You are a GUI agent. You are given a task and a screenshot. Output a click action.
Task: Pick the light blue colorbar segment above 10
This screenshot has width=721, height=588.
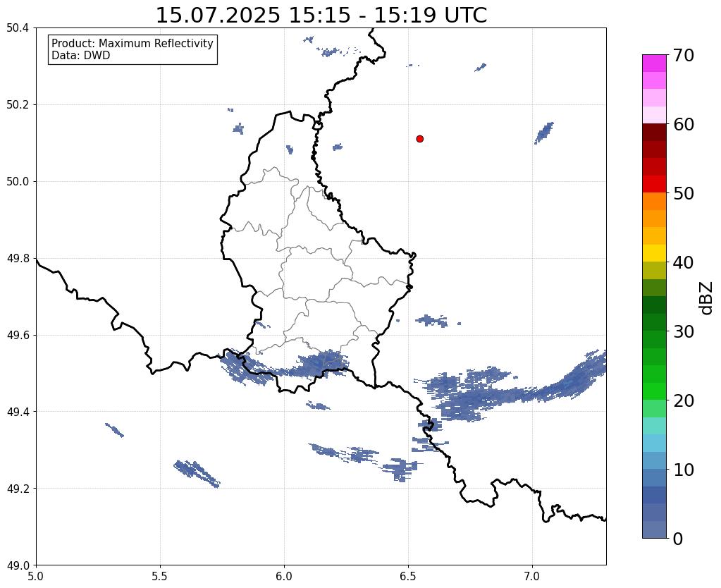coord(654,460)
